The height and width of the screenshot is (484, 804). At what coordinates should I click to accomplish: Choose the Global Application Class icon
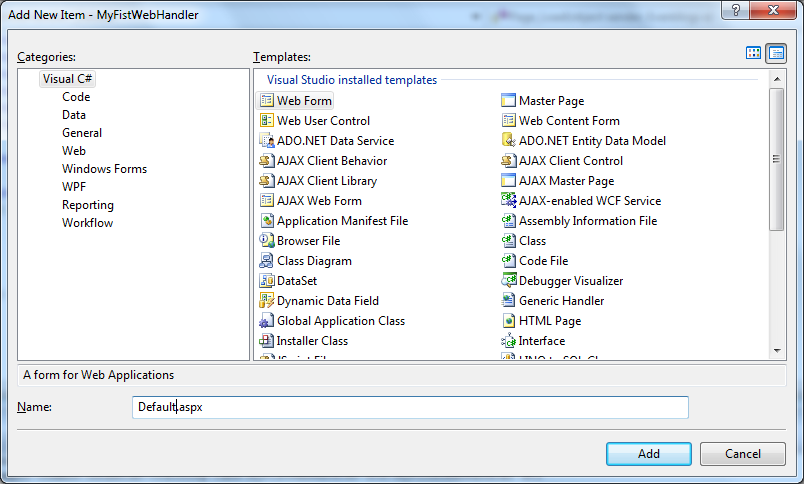[x=267, y=321]
